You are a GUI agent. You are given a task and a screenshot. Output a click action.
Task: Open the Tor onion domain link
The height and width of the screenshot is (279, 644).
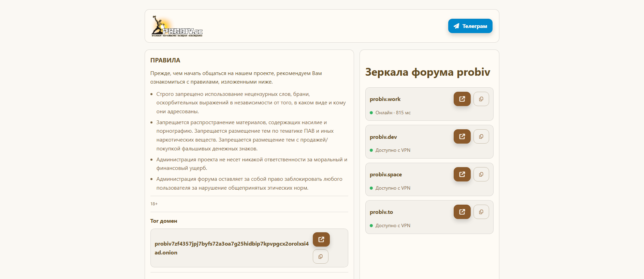(321, 239)
